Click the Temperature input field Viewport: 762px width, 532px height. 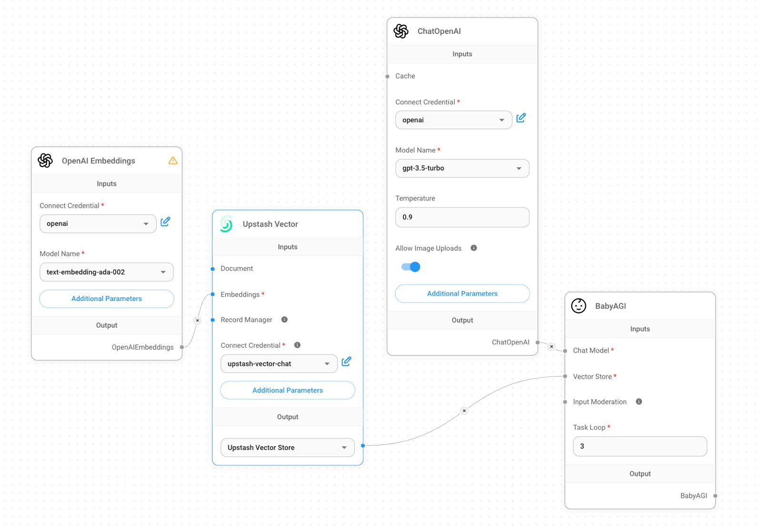pos(462,217)
